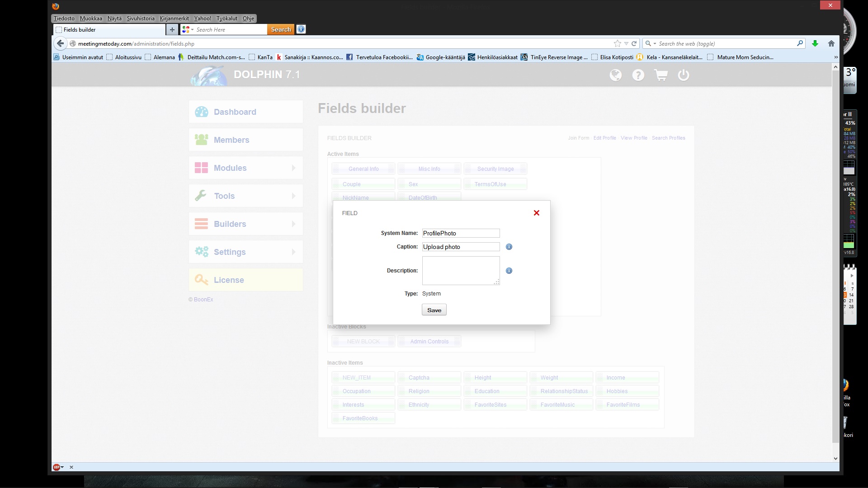
Task: Close the FIELD dialog with red X
Action: [x=536, y=213]
